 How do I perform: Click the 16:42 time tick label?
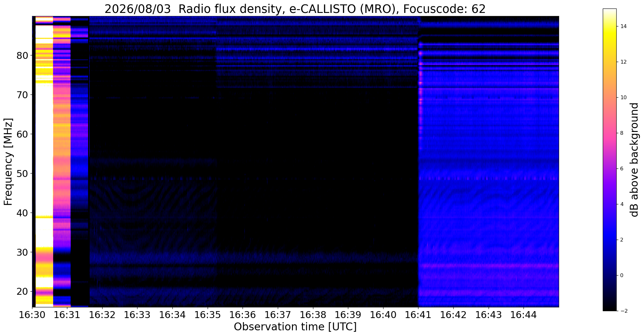click(453, 315)
